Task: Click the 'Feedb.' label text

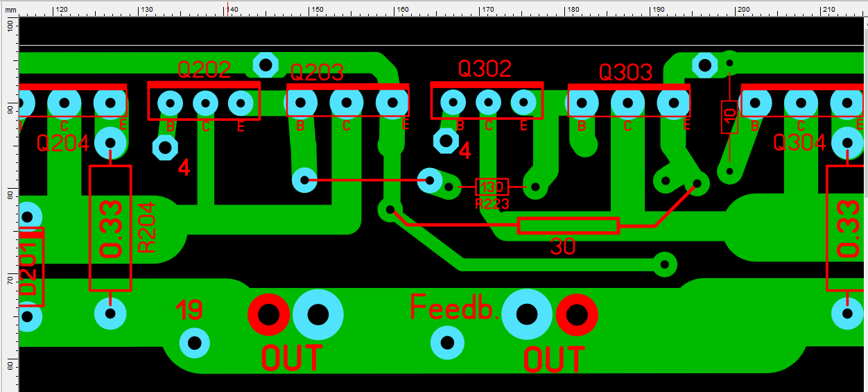Action: click(x=455, y=307)
